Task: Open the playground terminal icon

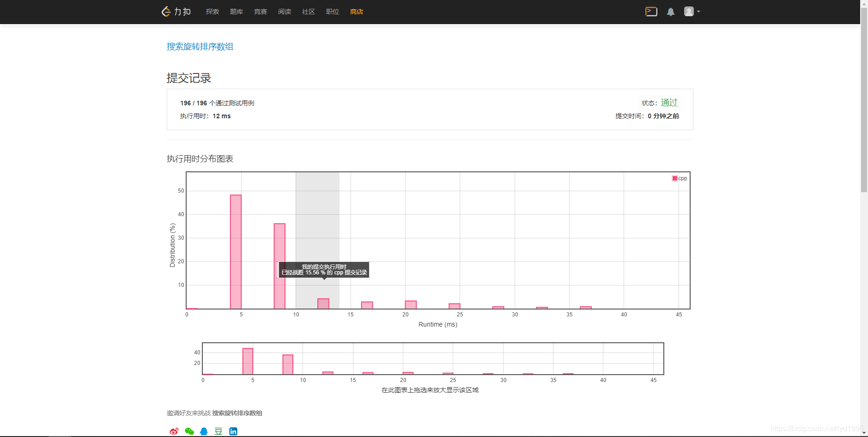Action: coord(651,12)
